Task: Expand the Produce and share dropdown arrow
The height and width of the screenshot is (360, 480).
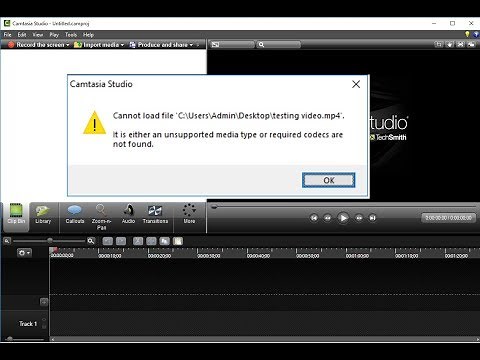Action: (191, 45)
